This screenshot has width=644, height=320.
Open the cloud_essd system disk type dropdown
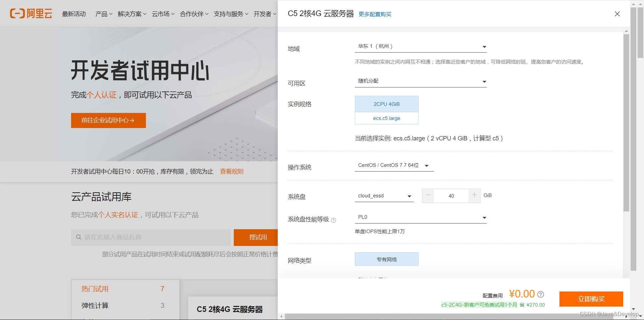384,196
